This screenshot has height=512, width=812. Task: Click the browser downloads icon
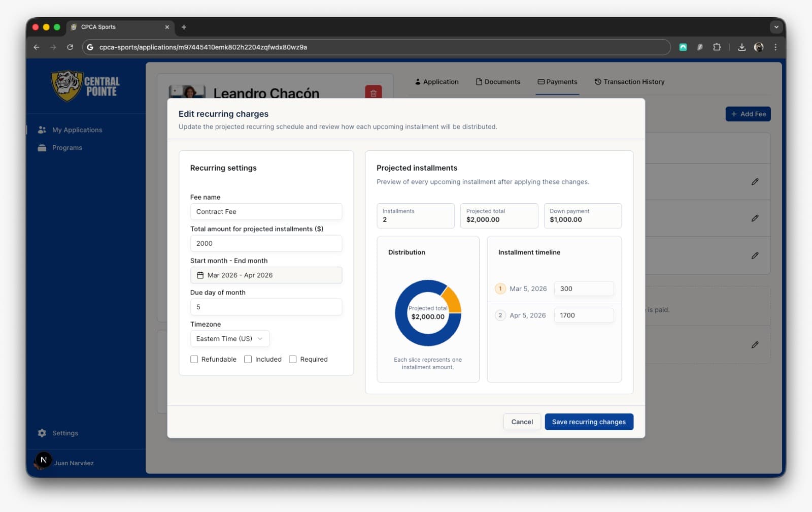click(x=741, y=47)
